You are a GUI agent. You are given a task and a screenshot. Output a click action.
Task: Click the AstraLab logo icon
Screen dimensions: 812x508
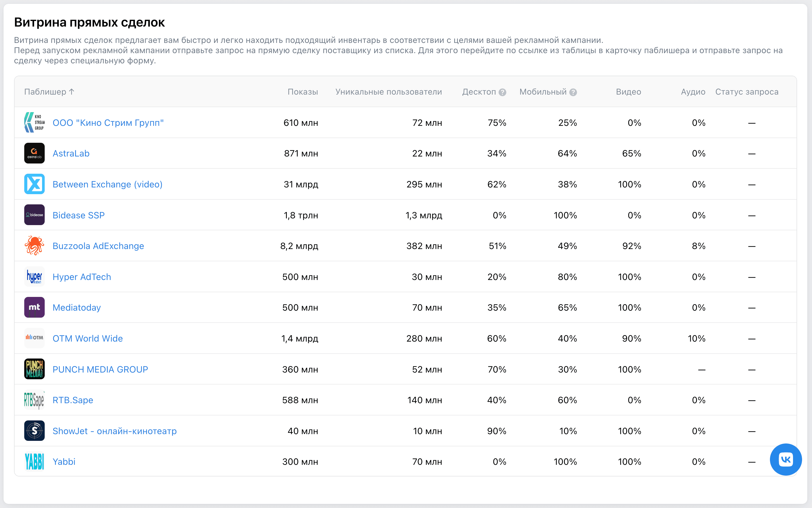34,153
